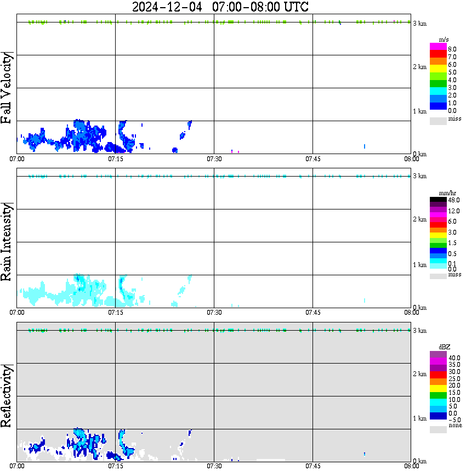Click the 'mm/hr' legend unit heading
Viewport: 466px width, 476px height.
pos(447,193)
